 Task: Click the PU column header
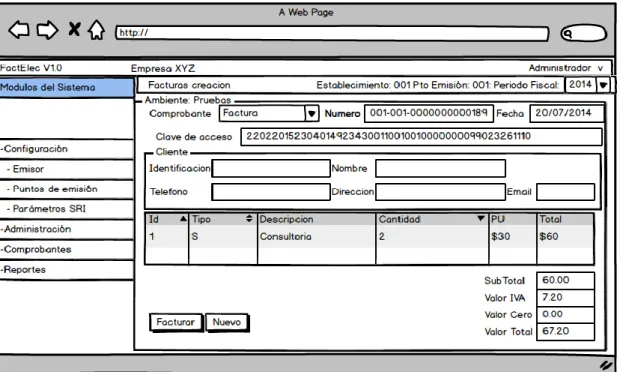pyautogui.click(x=512, y=219)
